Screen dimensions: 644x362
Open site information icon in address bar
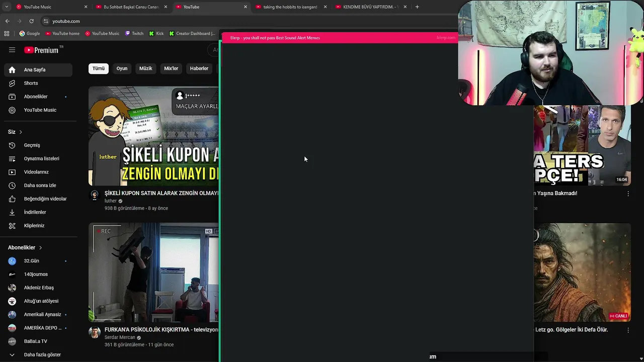pos(46,21)
